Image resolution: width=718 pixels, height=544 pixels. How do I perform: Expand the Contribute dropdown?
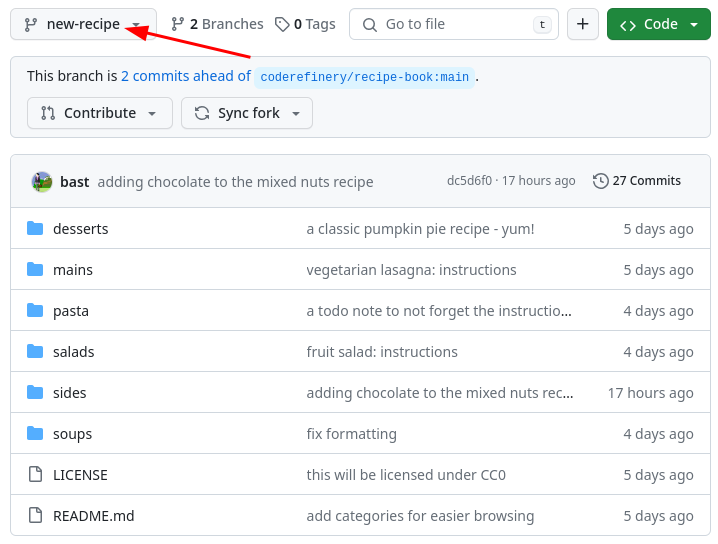(100, 113)
